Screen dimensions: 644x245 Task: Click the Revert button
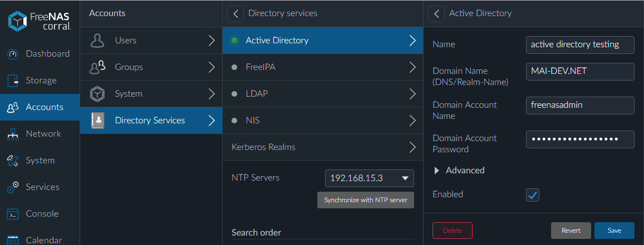(571, 231)
